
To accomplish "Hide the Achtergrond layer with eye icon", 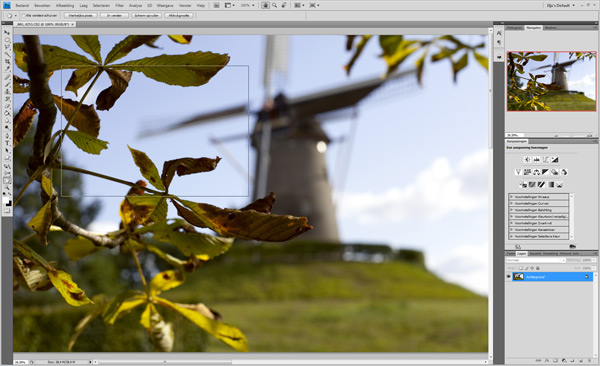I will 508,277.
